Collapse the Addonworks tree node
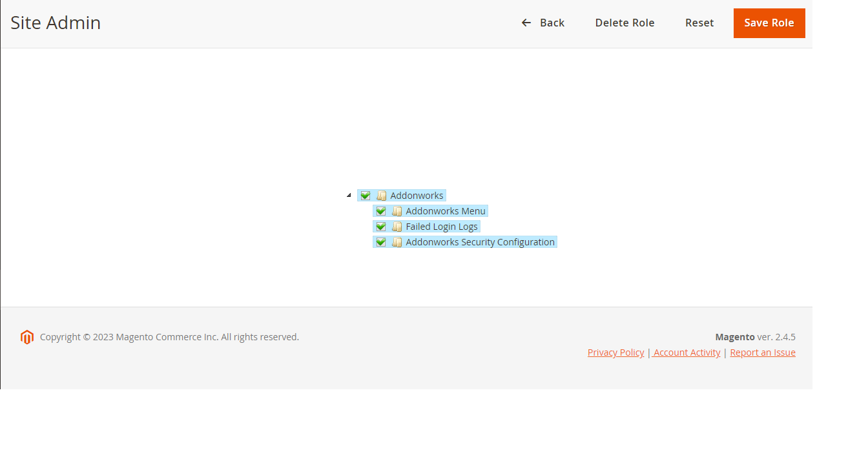 coord(349,195)
